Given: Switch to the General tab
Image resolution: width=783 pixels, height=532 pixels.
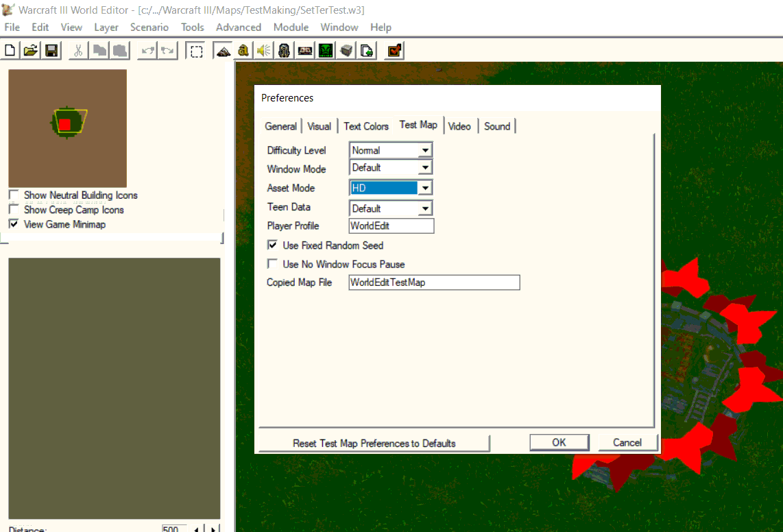Looking at the screenshot, I should [x=280, y=126].
